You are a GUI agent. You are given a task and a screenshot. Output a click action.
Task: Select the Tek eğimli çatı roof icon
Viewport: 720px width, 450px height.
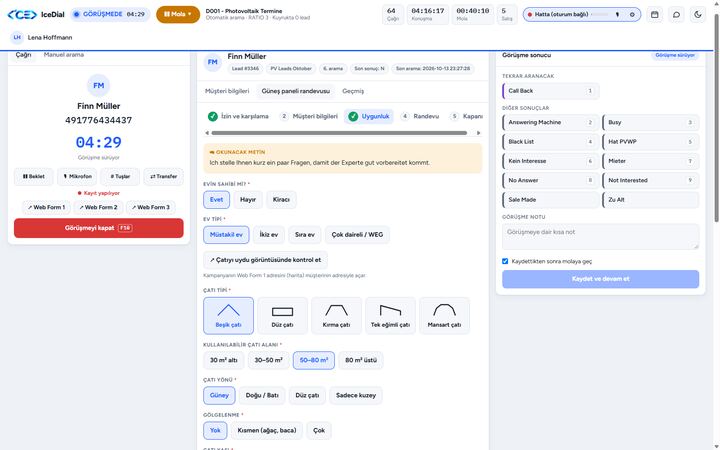pos(390,315)
